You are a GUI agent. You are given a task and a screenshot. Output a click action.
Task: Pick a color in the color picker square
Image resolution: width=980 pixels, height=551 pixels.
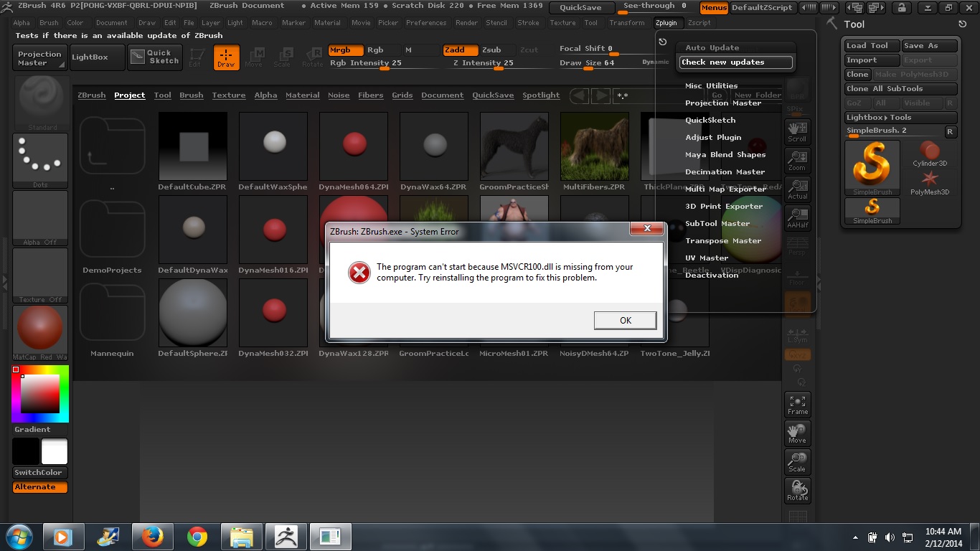point(40,394)
